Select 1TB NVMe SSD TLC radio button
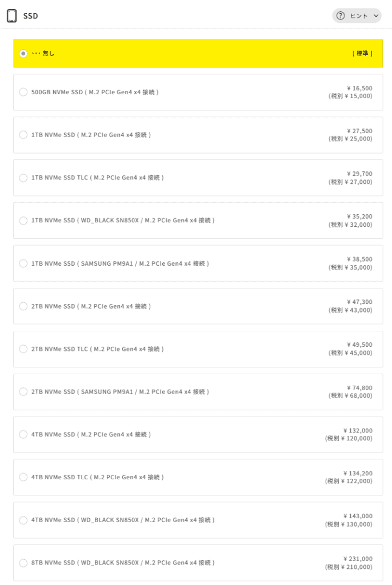This screenshot has width=392, height=585. 23,178
